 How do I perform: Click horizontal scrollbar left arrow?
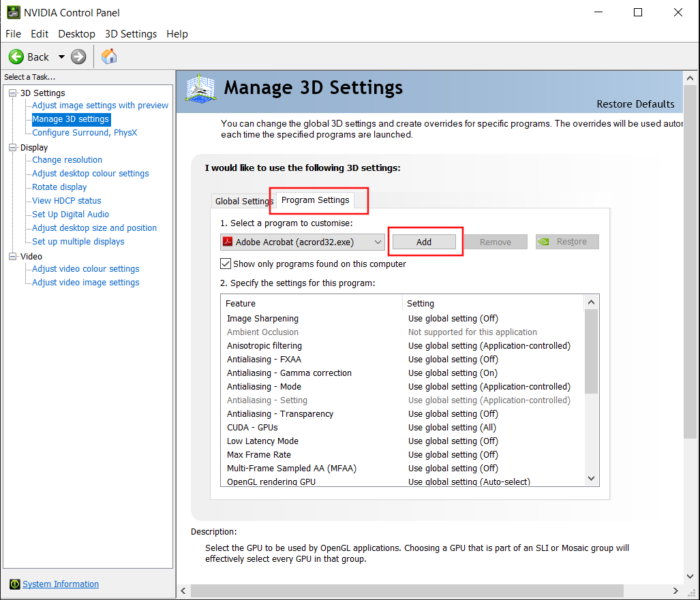pyautogui.click(x=183, y=590)
